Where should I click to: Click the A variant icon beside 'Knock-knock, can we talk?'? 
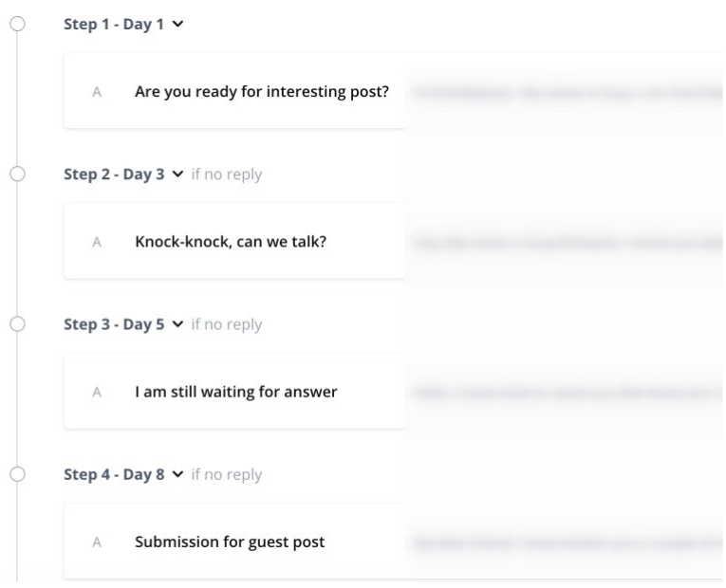tap(97, 242)
